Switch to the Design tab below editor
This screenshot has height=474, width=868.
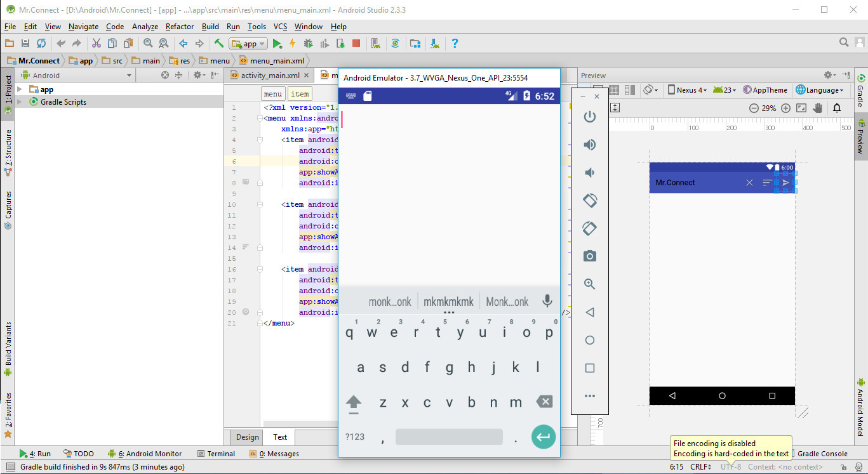click(247, 437)
